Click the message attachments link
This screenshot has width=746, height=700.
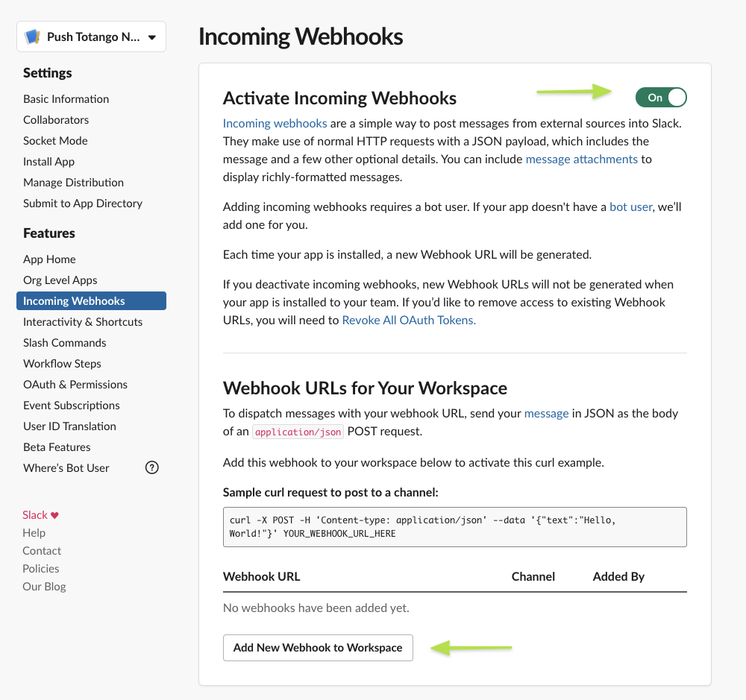tap(581, 159)
